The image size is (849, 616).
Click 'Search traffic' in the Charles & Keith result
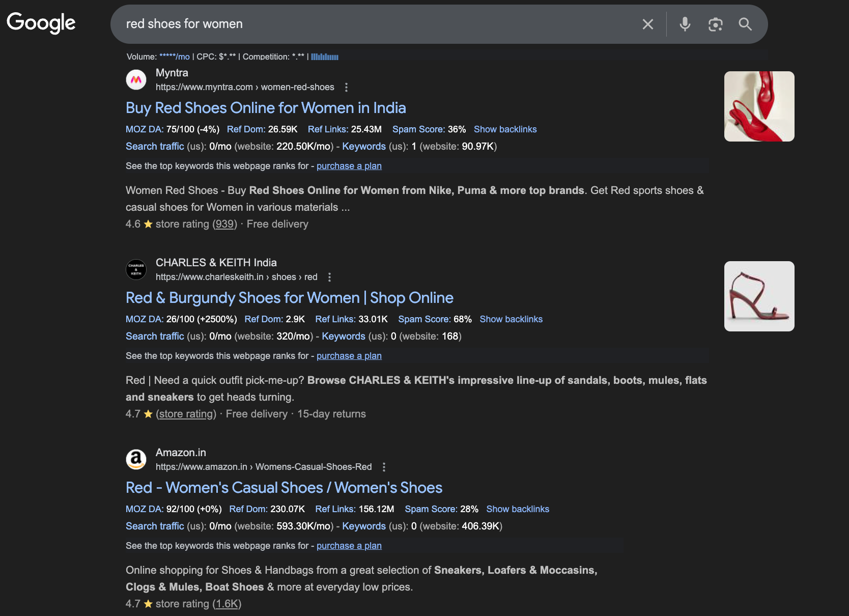(155, 337)
